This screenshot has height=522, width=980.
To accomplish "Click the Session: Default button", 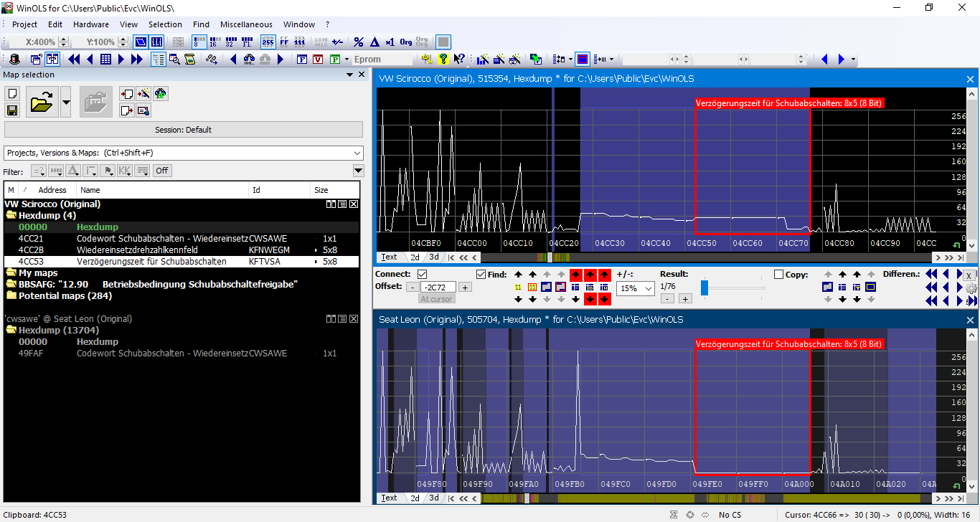I will click(184, 130).
